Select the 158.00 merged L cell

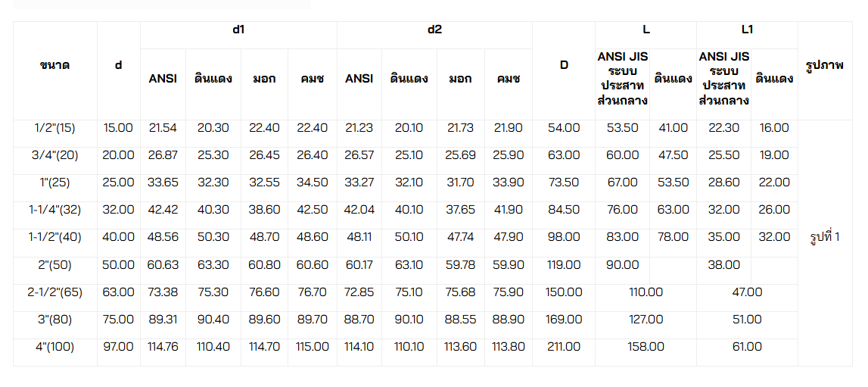coord(646,347)
